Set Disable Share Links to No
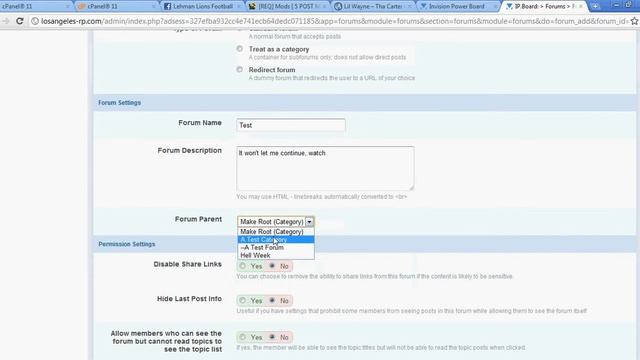The image size is (640, 360). click(x=272, y=266)
